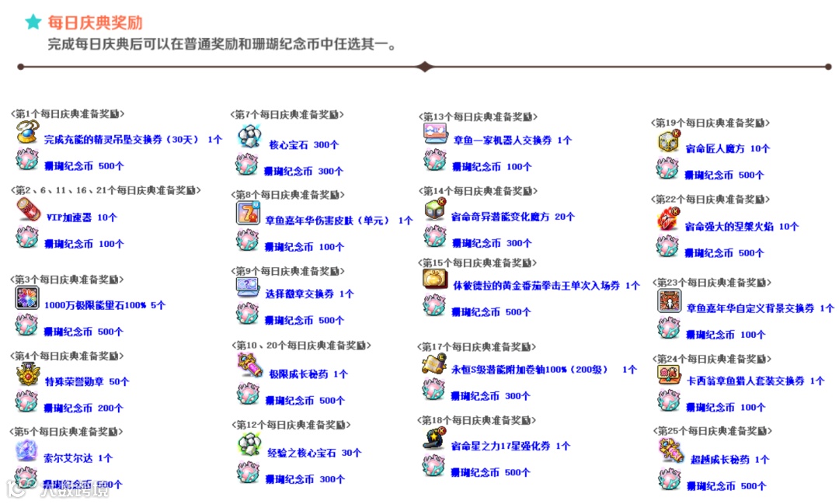Click the golden tomato boxing ticket icon
This screenshot has width=839, height=504.
(434, 279)
